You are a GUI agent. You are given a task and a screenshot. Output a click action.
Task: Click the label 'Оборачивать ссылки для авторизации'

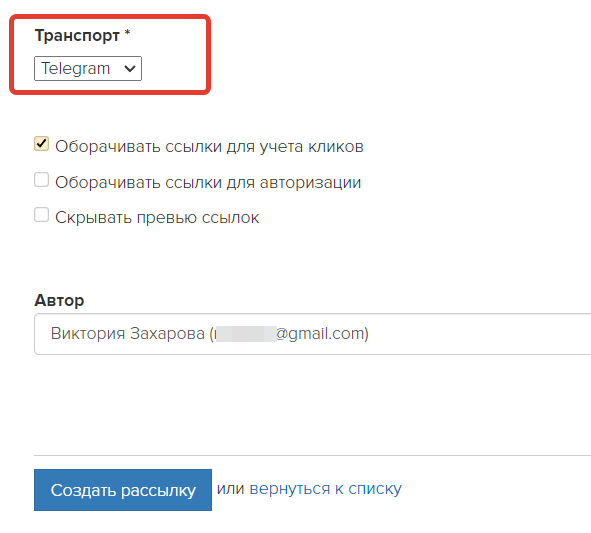pos(208,182)
